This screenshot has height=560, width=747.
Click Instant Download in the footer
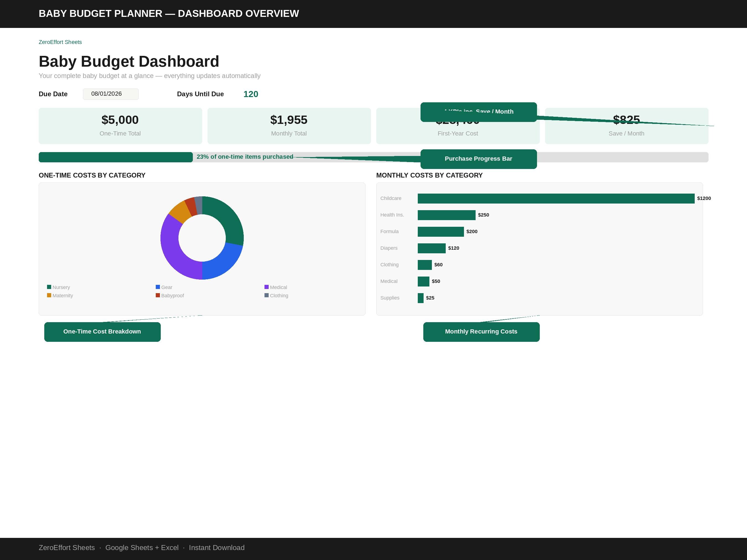(x=217, y=548)
